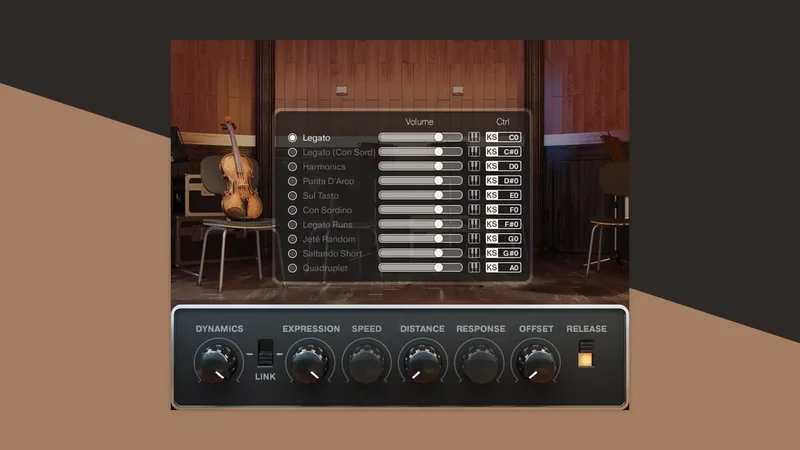Toggle the RELEASE switch
Screen dimensions: 800x450
586,354
